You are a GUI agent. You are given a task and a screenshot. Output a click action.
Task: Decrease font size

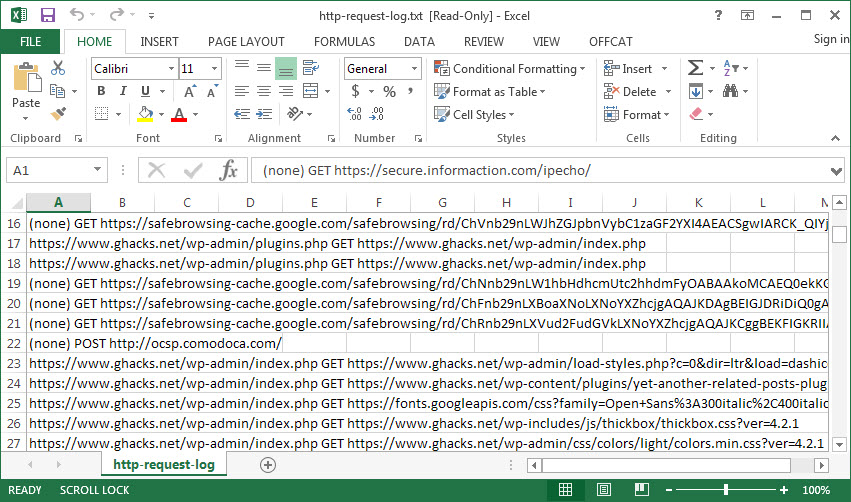coord(212,91)
